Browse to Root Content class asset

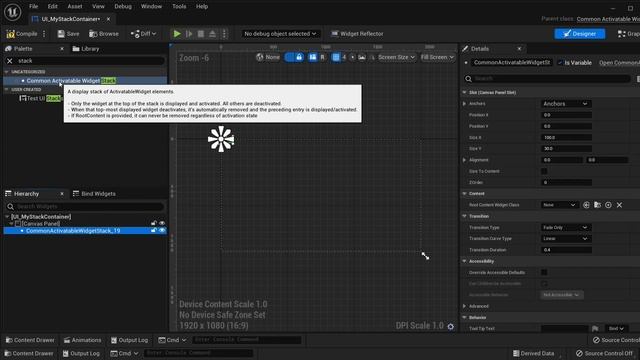tap(597, 205)
